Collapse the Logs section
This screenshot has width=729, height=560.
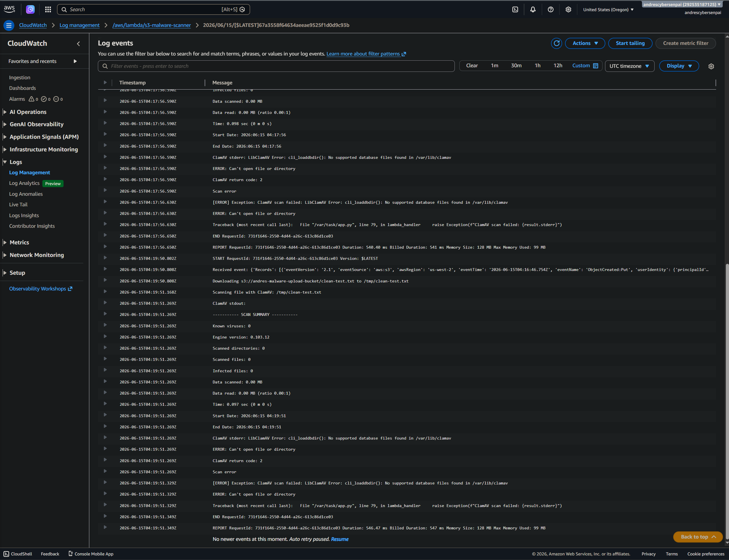tap(5, 162)
